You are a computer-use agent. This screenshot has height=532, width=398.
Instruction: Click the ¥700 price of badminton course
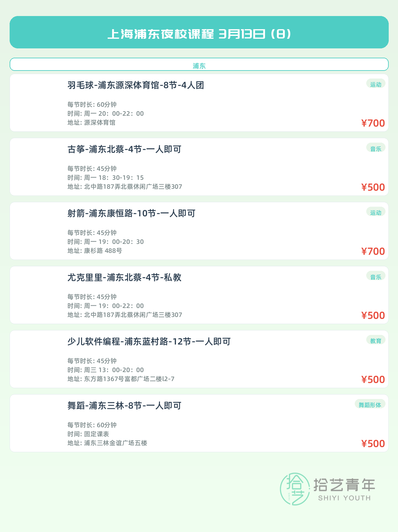(373, 123)
